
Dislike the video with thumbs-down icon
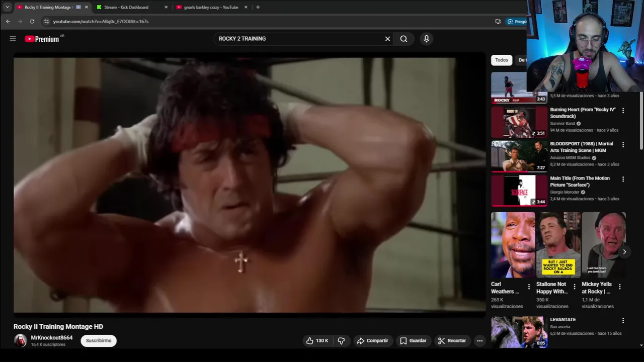(341, 341)
